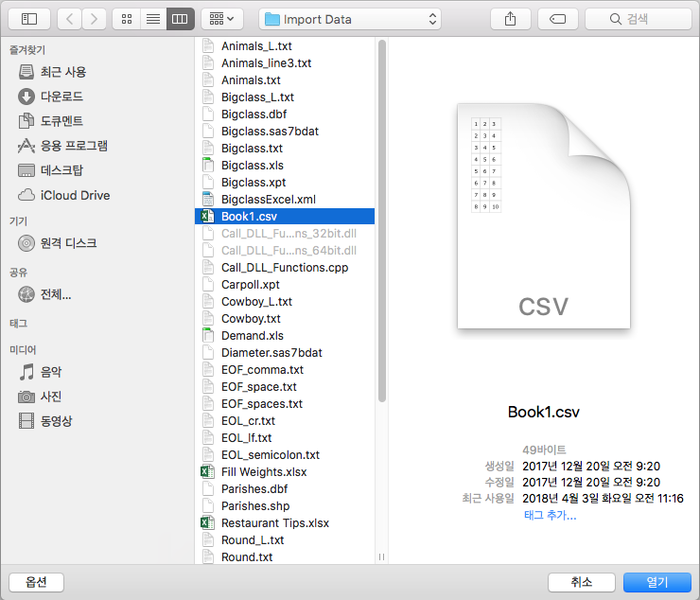
Task: Select file EOF_space.txt
Action: (285, 386)
